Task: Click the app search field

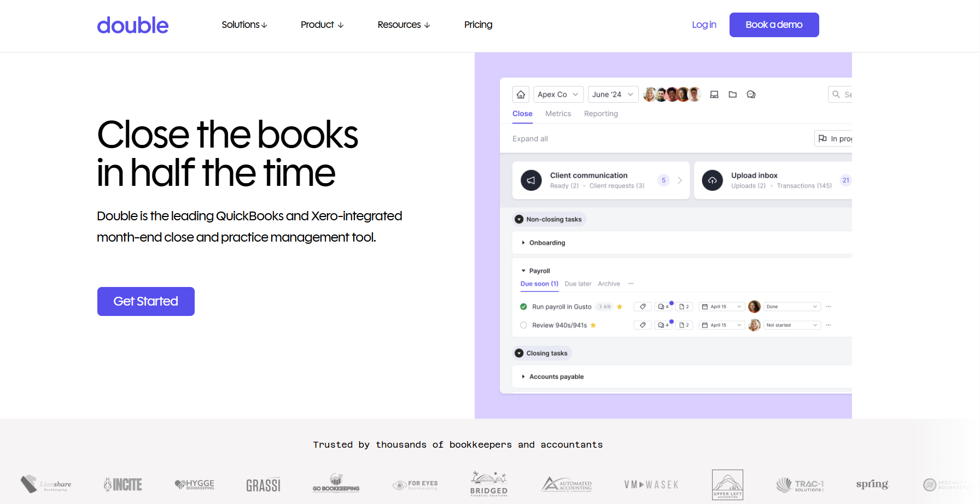Action: (x=840, y=95)
